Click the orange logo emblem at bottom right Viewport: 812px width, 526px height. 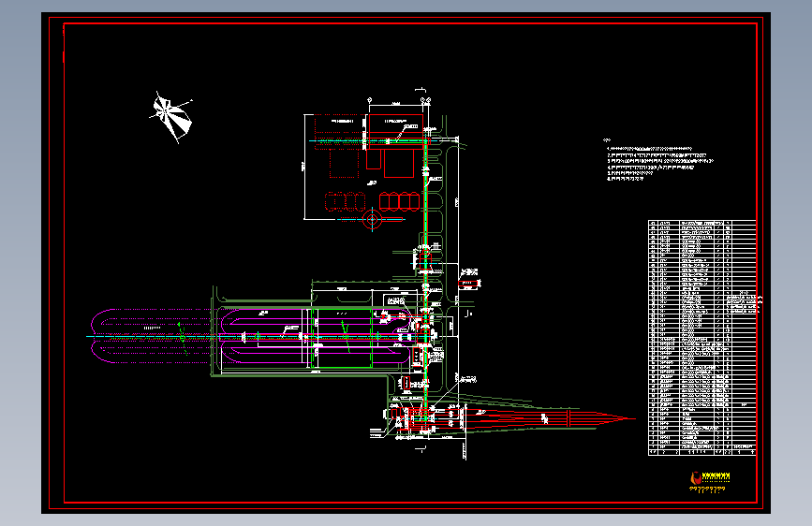696,477
